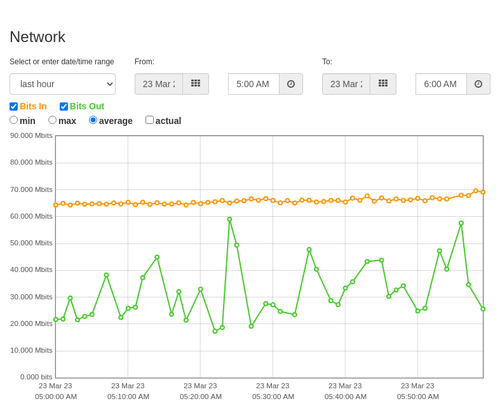Click the '05:00:00 AM' x-axis label
The width and height of the screenshot is (500, 403).
(x=56, y=397)
